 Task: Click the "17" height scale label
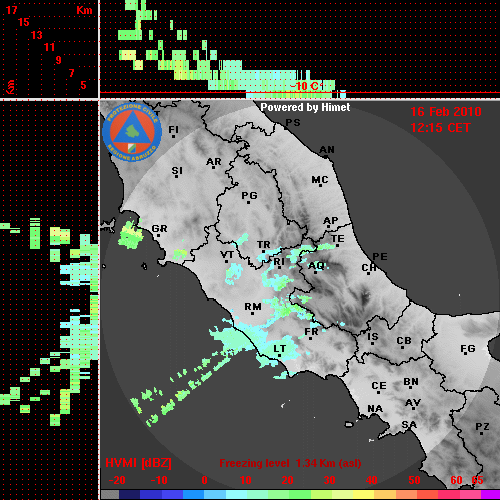pyautogui.click(x=12, y=10)
